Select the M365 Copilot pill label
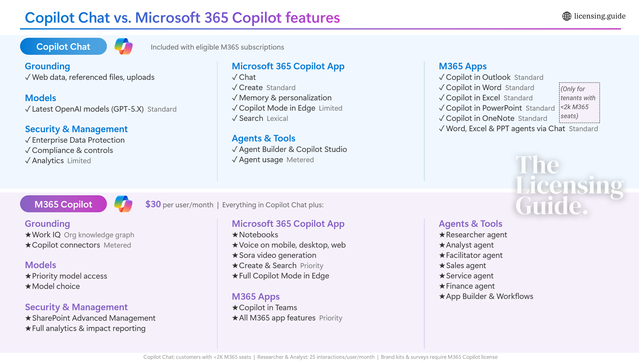The width and height of the screenshot is (639, 361). (x=63, y=204)
